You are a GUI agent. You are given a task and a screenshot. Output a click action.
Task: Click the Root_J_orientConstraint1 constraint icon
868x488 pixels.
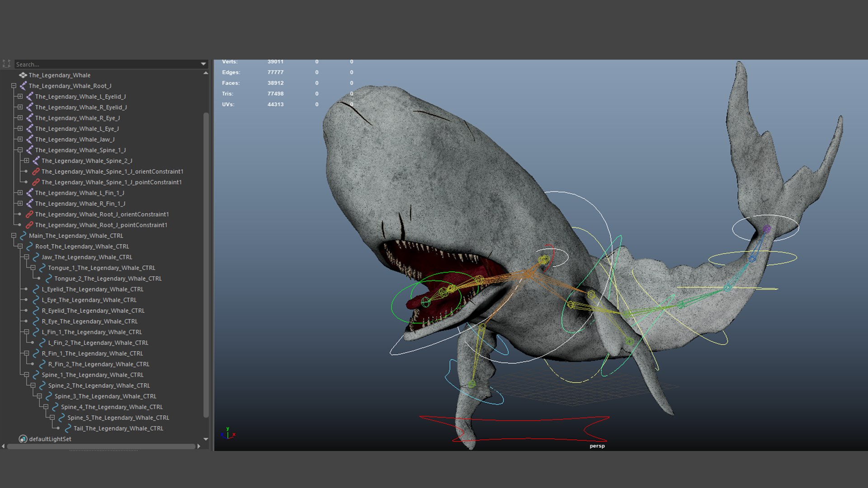pyautogui.click(x=29, y=214)
